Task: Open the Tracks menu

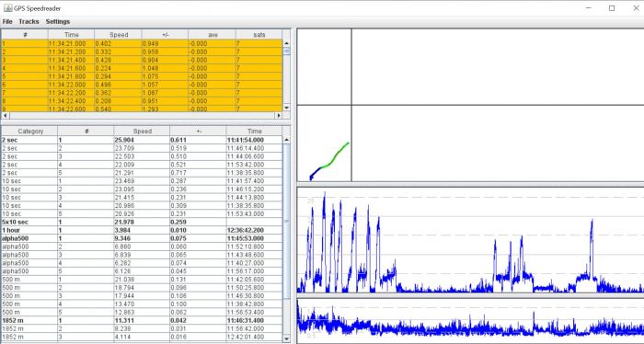Action: click(29, 21)
